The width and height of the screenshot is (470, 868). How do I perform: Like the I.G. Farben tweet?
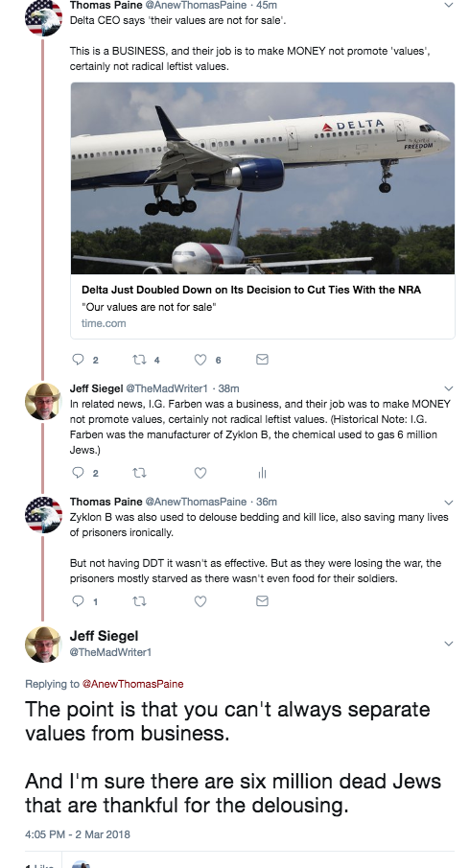tap(200, 473)
